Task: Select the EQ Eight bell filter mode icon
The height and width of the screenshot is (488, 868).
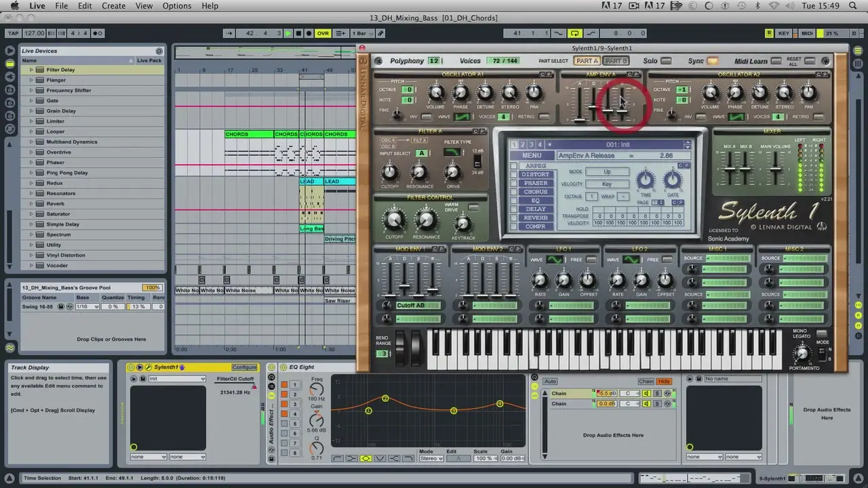Action: click(366, 459)
